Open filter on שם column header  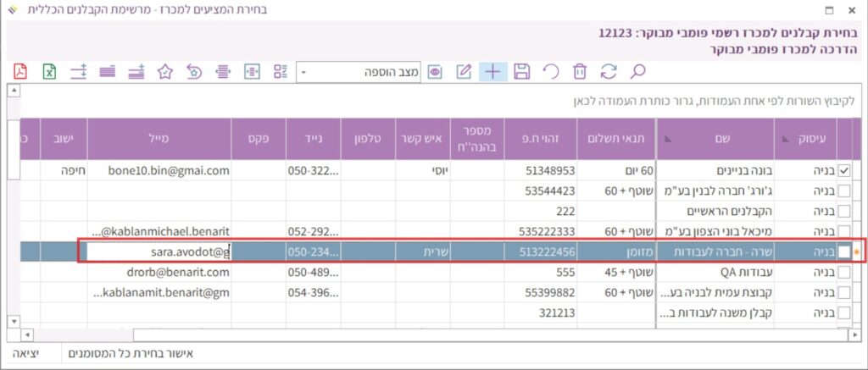(x=666, y=136)
